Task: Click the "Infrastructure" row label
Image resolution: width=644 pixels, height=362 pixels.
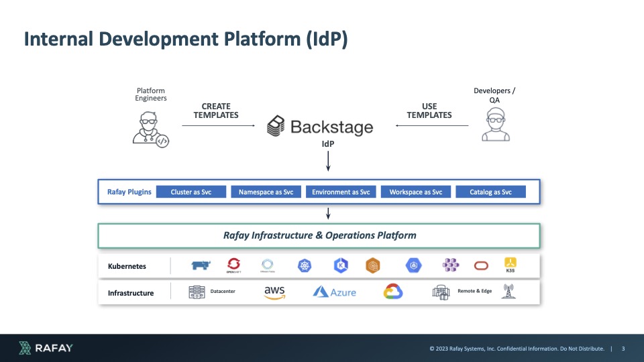Action: pos(131,293)
